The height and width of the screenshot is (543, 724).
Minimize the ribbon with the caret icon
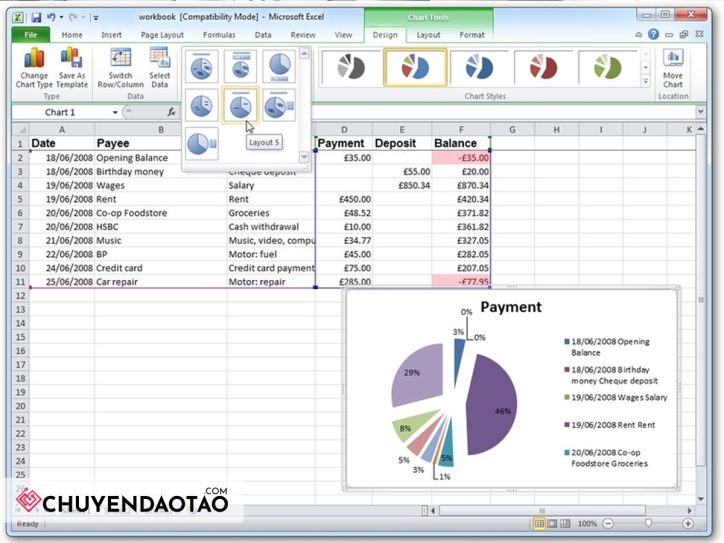(639, 35)
